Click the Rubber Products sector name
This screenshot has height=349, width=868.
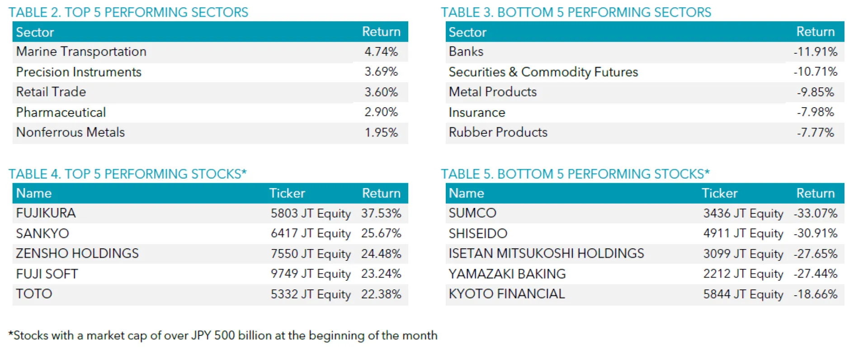tap(498, 132)
